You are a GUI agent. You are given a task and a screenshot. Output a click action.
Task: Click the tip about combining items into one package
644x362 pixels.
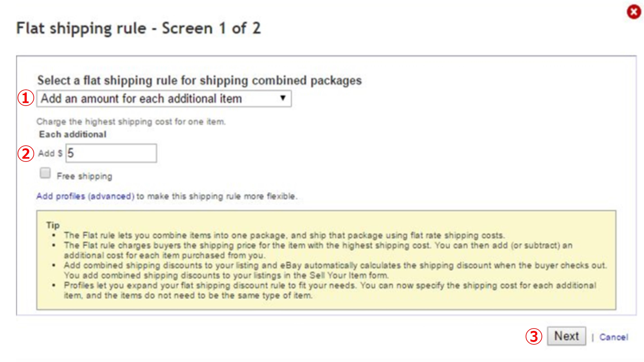[x=284, y=235]
